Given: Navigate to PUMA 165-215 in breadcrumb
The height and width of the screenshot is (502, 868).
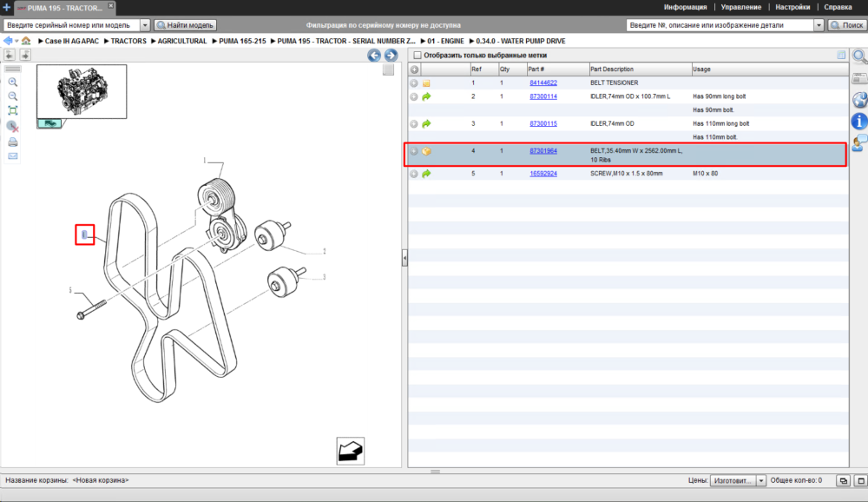Looking at the screenshot, I should 242,41.
